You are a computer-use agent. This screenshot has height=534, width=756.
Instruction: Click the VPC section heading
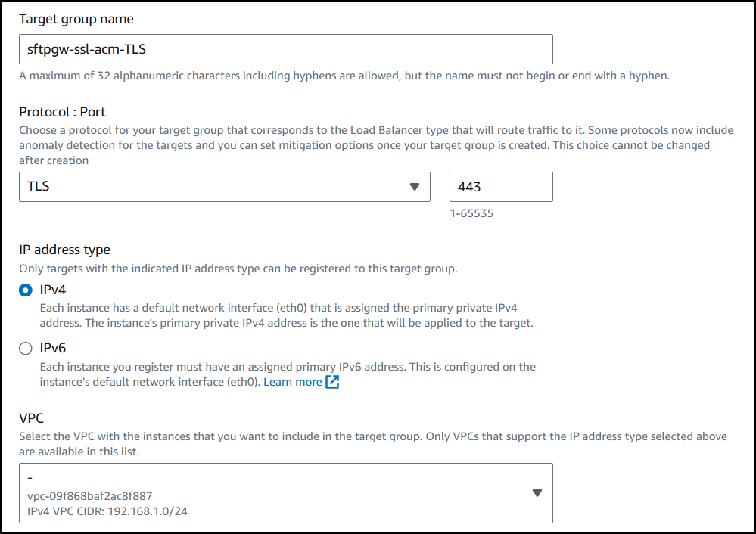[x=31, y=417]
